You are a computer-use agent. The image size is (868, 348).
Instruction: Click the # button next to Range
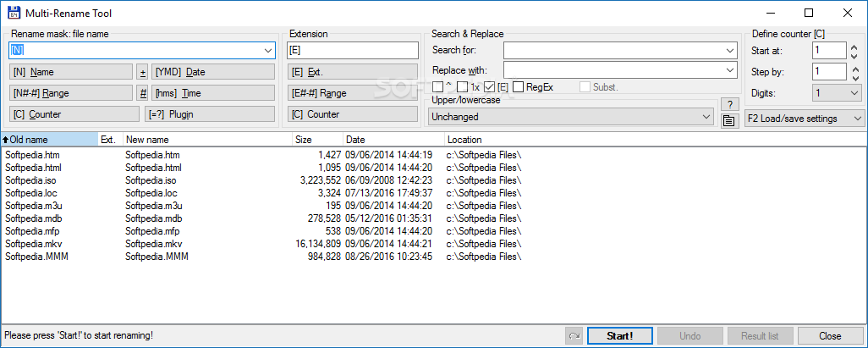point(143,93)
